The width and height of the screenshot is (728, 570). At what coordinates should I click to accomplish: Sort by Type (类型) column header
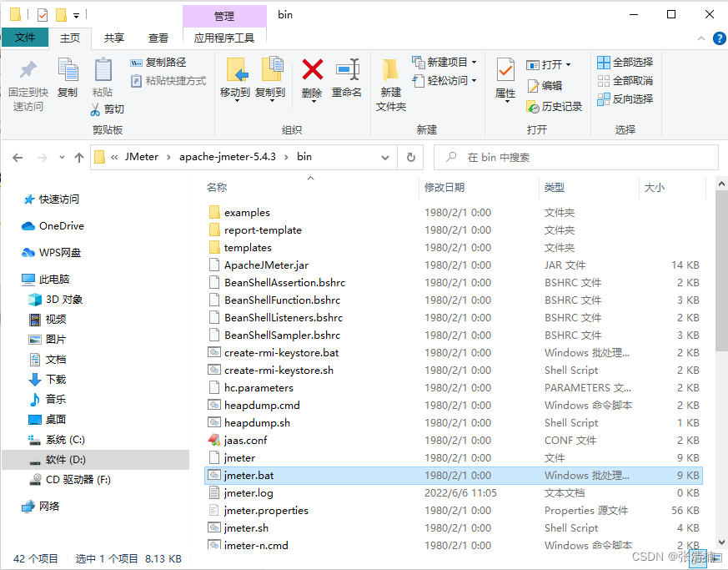[555, 188]
